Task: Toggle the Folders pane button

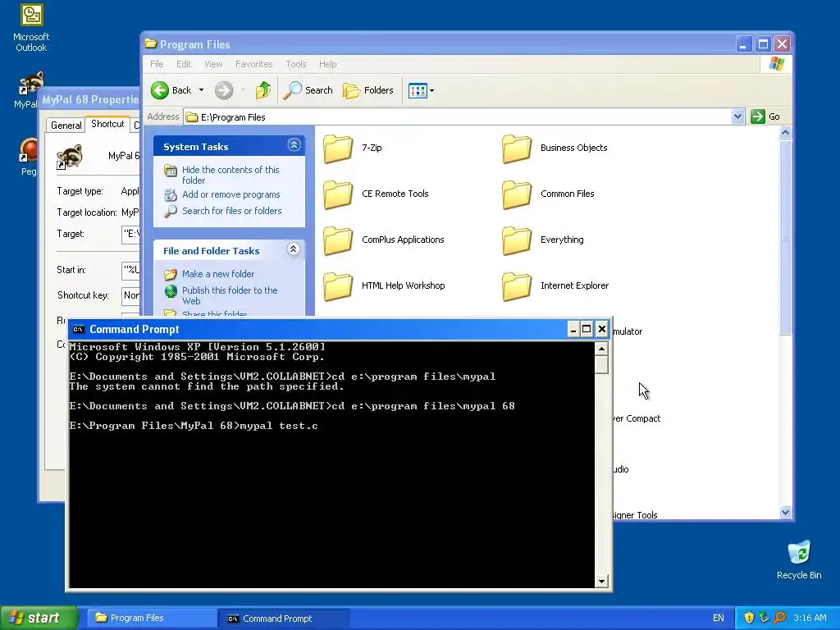Action: 368,90
